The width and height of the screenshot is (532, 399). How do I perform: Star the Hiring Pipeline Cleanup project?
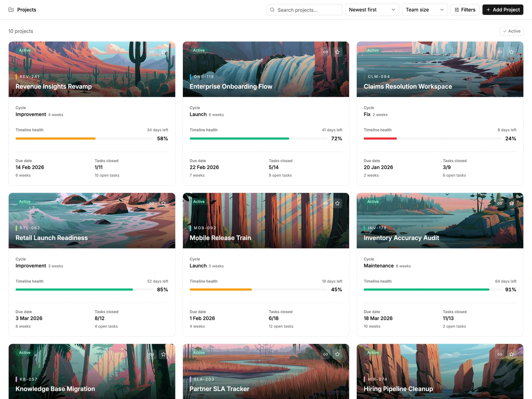(512, 354)
